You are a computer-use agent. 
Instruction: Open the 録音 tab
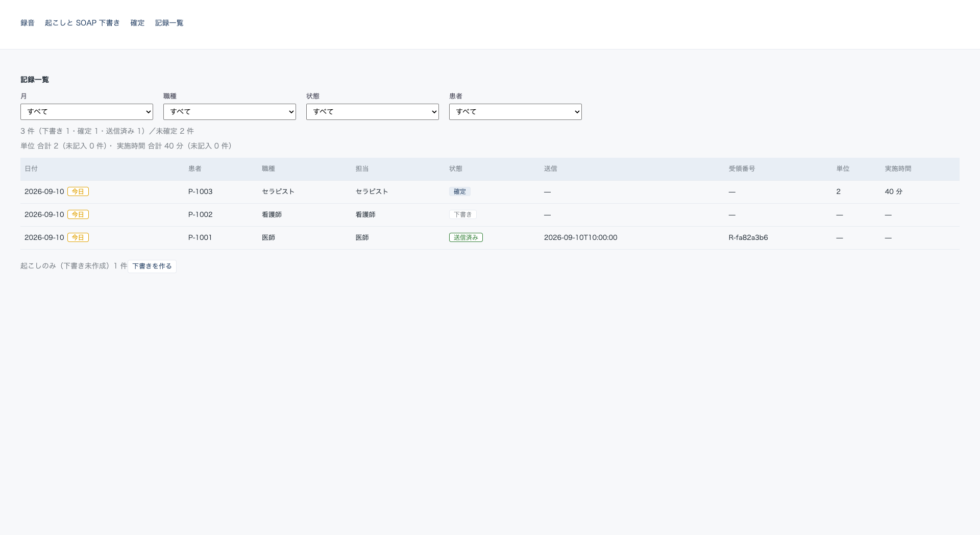pyautogui.click(x=28, y=23)
